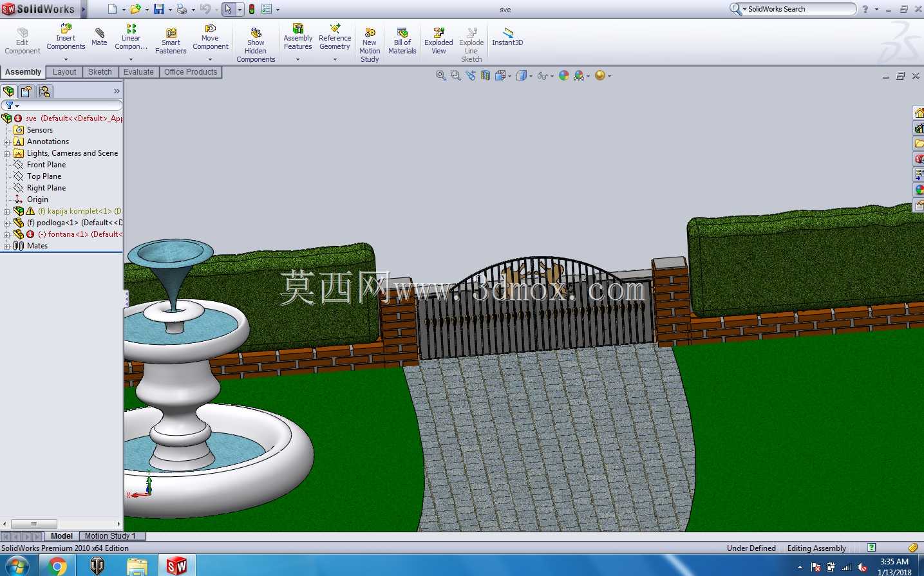
Task: Expand Mates folder in tree
Action: click(6, 246)
